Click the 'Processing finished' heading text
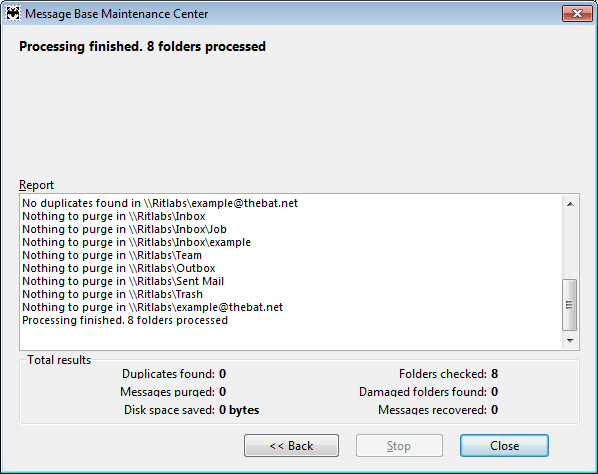 (x=142, y=47)
